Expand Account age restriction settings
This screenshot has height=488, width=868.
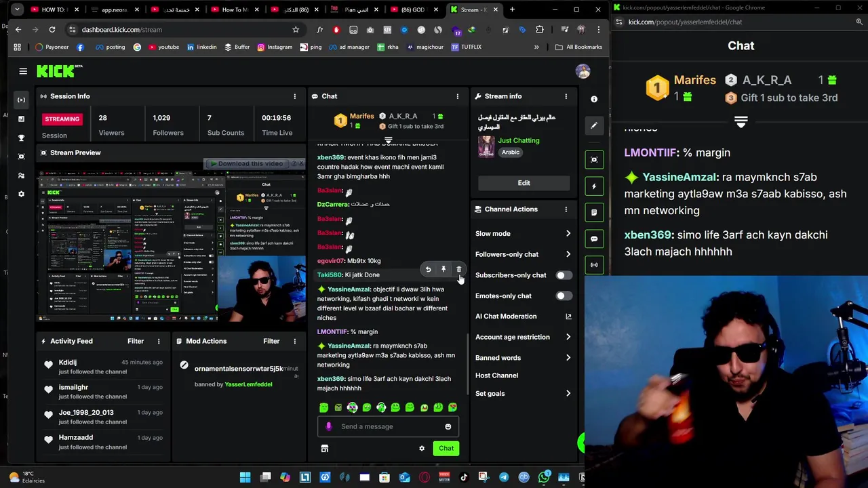(x=524, y=337)
